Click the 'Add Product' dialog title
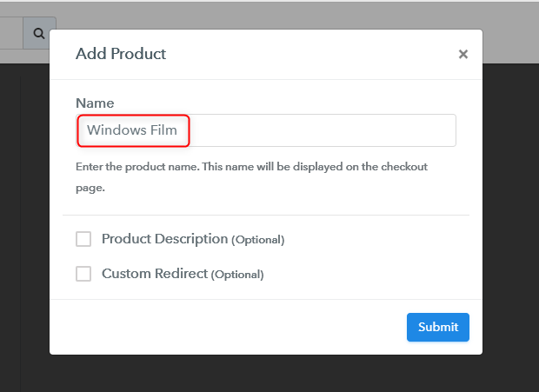The image size is (539, 392). [121, 54]
